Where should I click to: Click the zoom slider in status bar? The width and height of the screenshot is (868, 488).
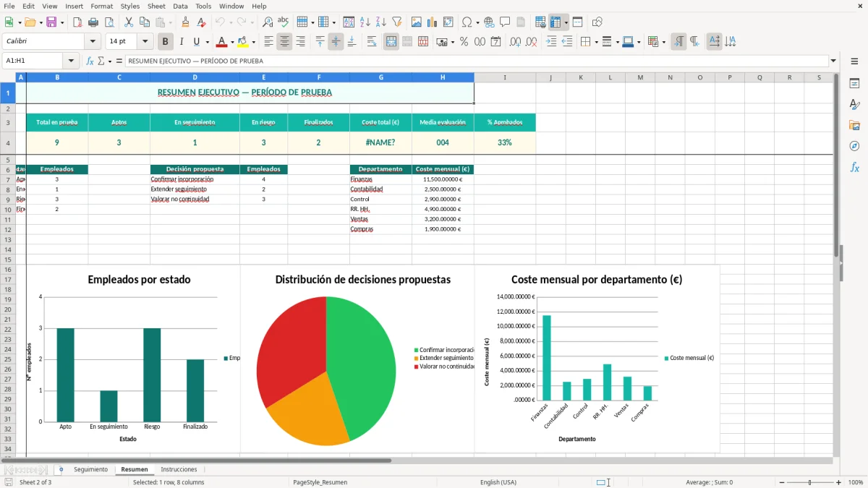(810, 482)
